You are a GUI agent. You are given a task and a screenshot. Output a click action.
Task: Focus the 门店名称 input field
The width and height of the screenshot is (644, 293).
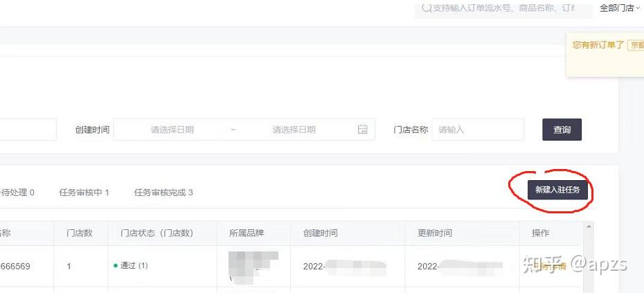click(478, 130)
